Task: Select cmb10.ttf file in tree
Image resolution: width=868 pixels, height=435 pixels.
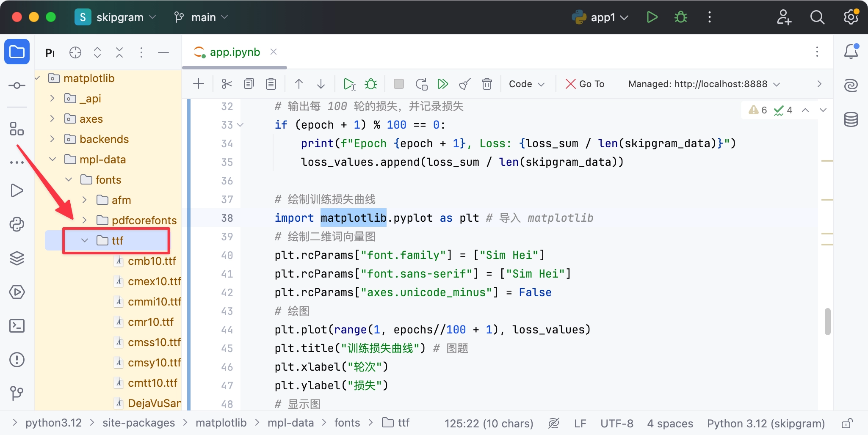Action: [x=145, y=261]
